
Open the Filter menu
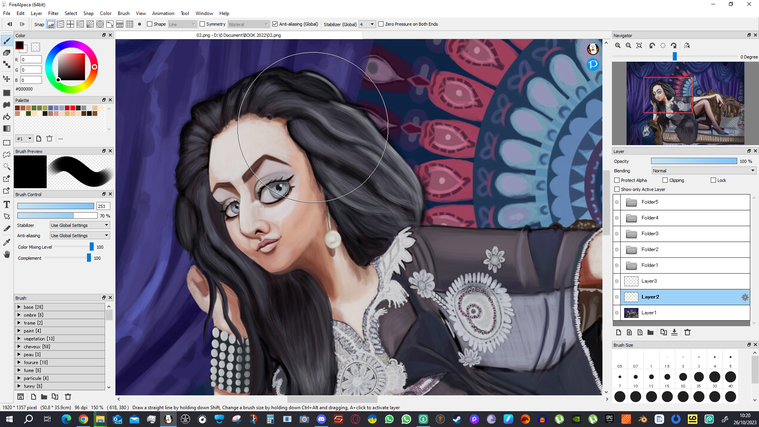click(53, 13)
